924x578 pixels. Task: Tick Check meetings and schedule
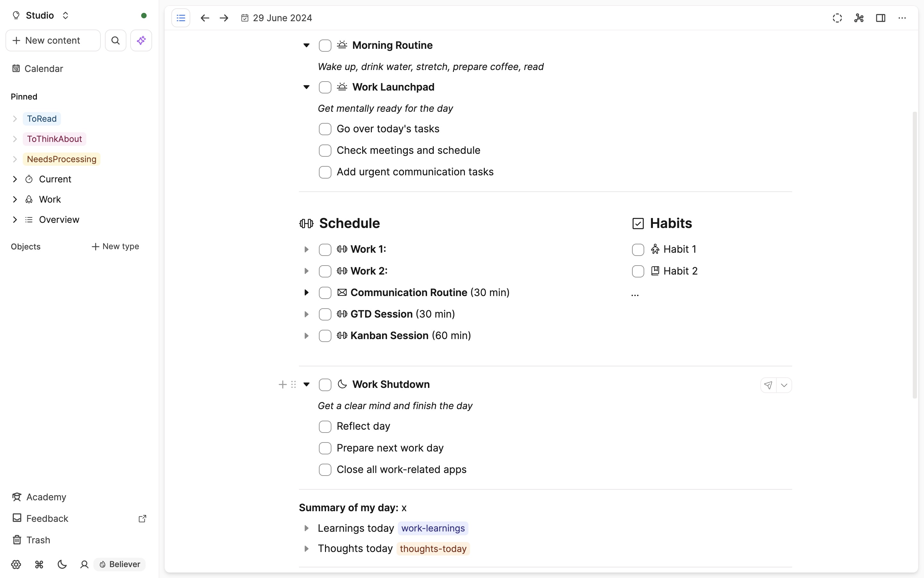pyautogui.click(x=325, y=151)
